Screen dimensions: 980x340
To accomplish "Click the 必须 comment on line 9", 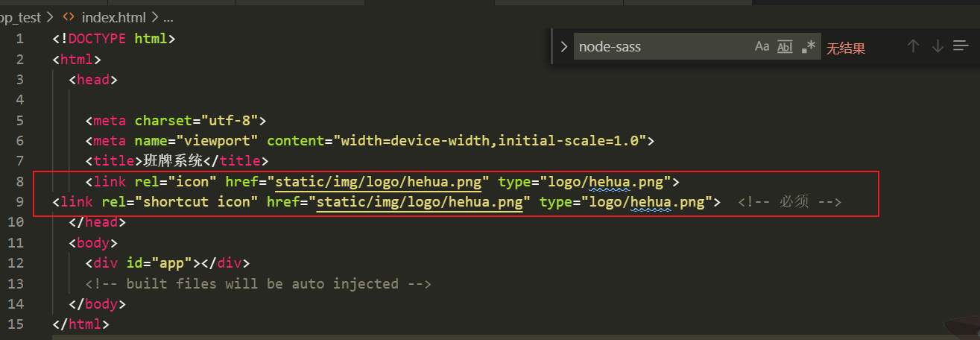I will click(790, 201).
